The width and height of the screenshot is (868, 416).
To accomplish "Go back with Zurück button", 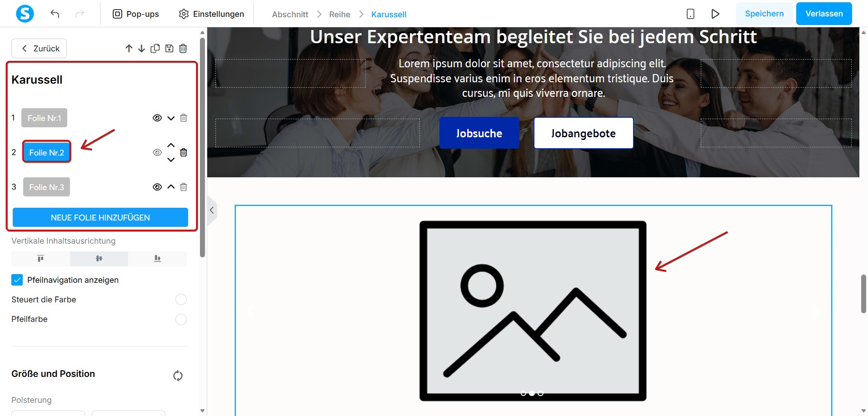I will click(39, 49).
